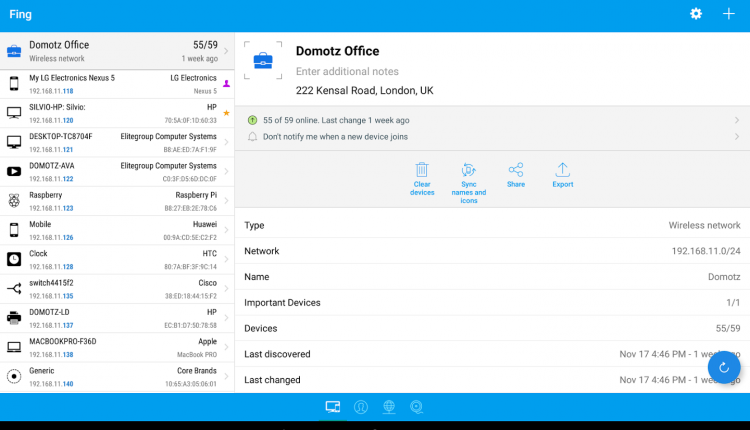This screenshot has width=750, height=430.
Task: Open the chevron on the Domotz Office header
Action: coord(226,51)
